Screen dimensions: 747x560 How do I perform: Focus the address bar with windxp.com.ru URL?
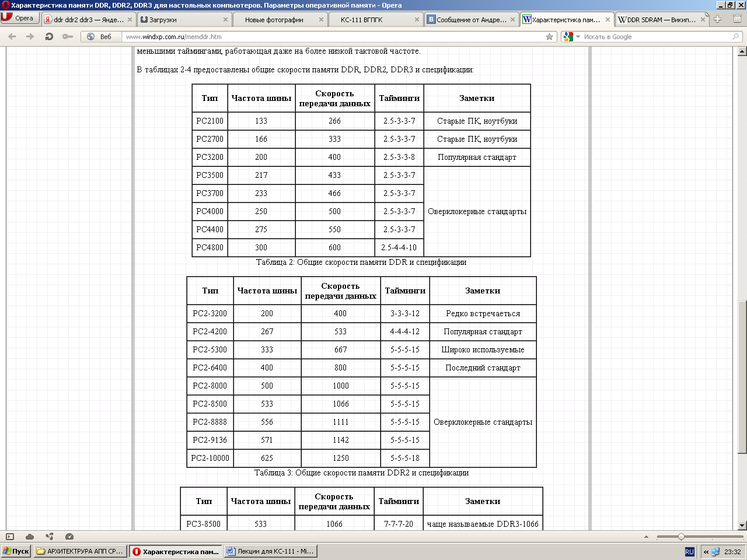(333, 37)
